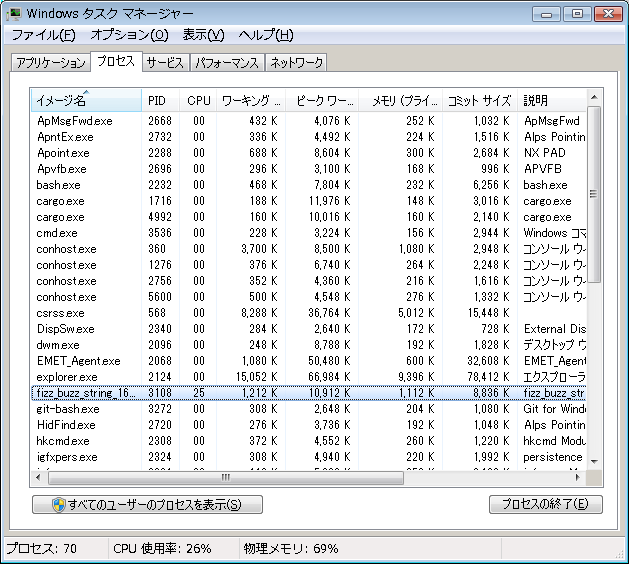The image size is (629, 564).
Task: Click the status bar CPU 使用率: 26% text
Action: (162, 548)
